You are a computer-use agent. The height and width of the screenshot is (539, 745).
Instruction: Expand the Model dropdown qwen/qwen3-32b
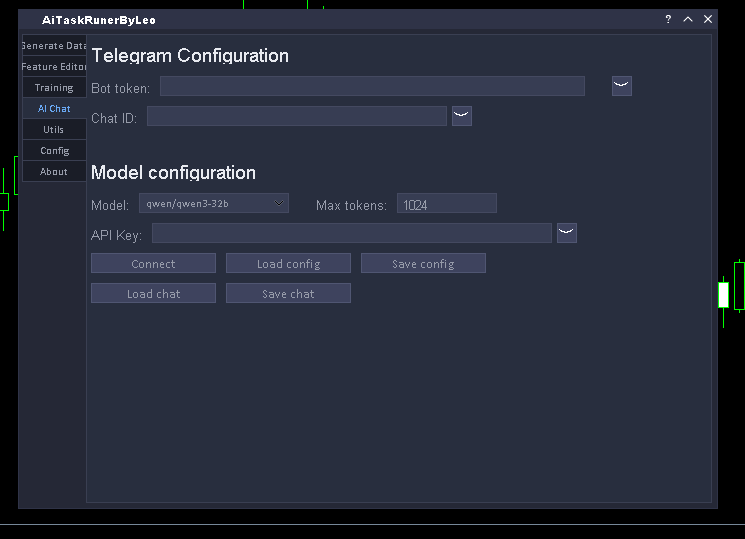pyautogui.click(x=213, y=203)
